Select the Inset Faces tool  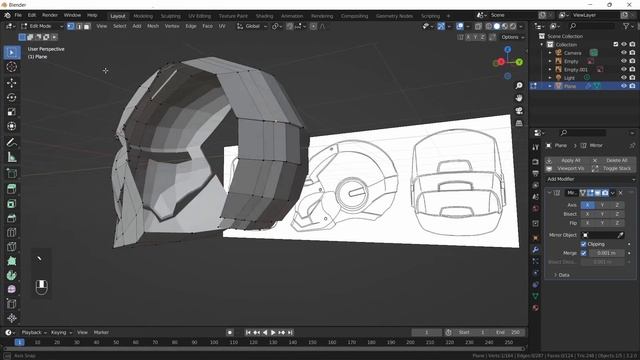11,204
